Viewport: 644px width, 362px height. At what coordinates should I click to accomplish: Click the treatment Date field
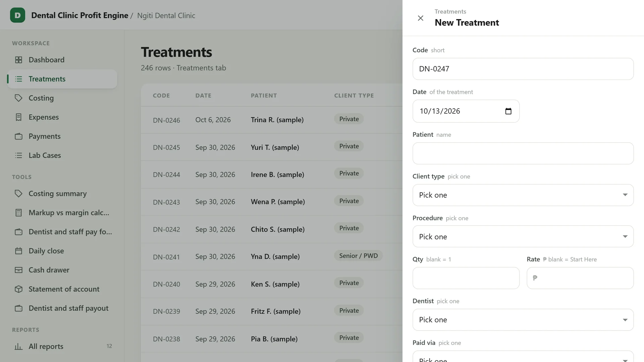point(466,111)
